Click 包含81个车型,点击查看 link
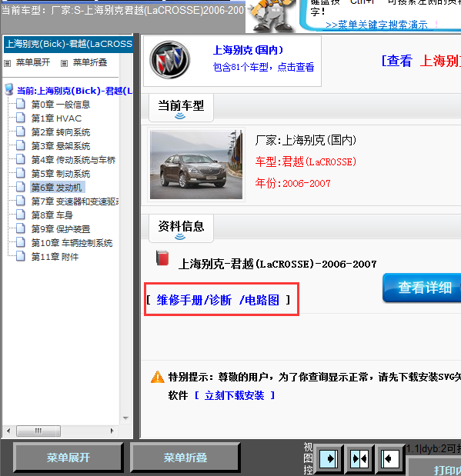The width and height of the screenshot is (461, 476). 263,67
